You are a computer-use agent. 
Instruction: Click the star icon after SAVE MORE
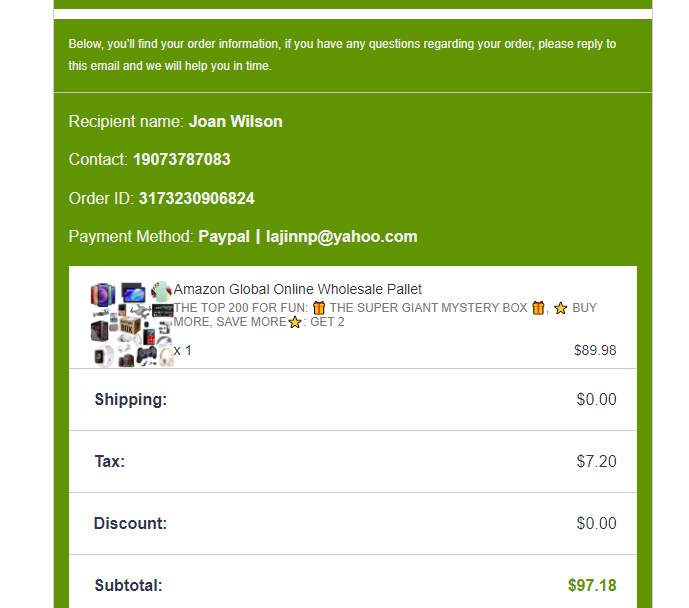(295, 322)
